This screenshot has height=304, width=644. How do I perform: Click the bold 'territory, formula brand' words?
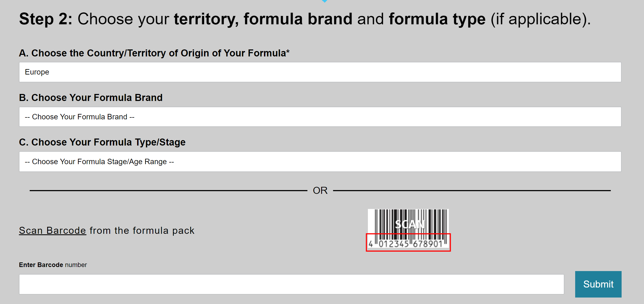point(263,19)
